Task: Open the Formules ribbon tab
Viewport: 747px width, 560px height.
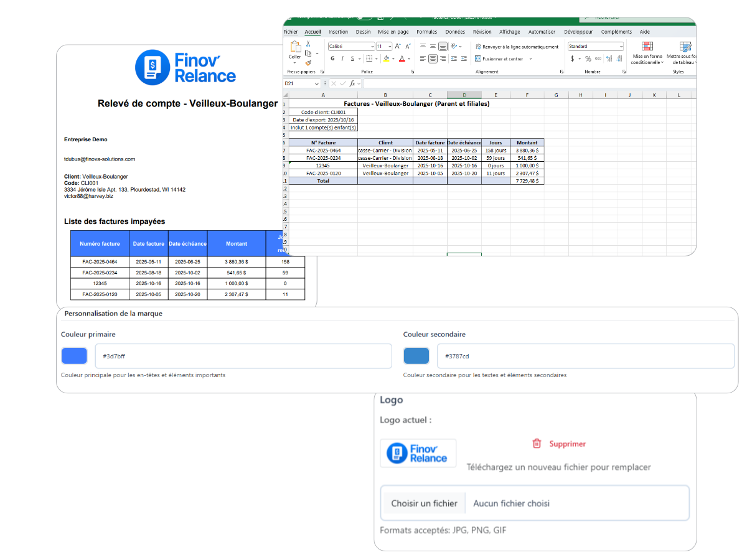Action: click(426, 32)
